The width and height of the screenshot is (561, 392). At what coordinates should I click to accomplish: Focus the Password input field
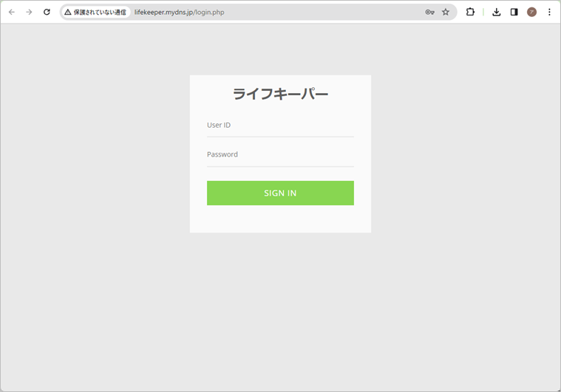280,155
